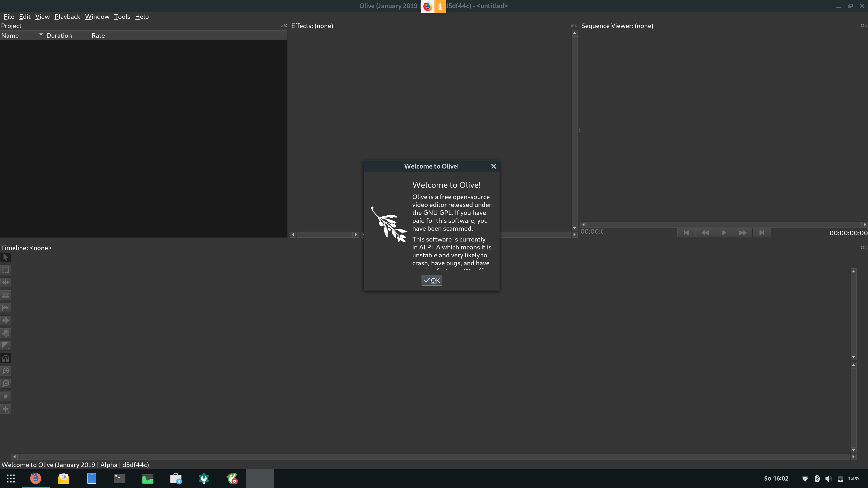Select the Slip editing tool
Viewport: 868px width, 488px height.
click(6, 307)
